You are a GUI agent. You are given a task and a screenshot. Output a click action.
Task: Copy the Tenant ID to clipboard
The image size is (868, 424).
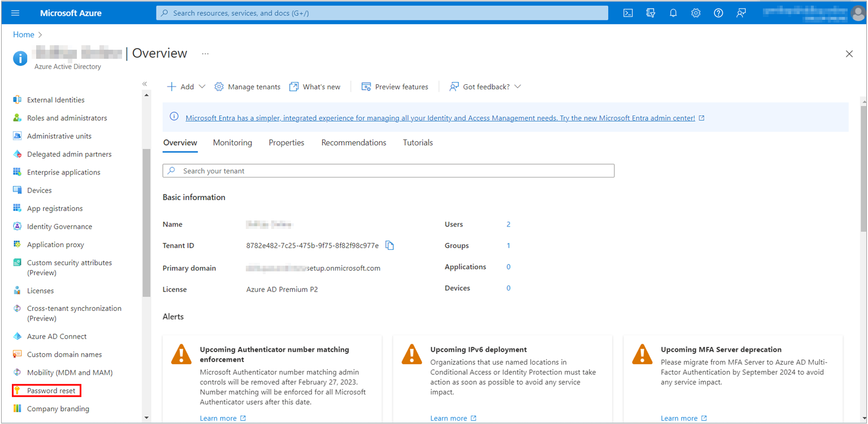(x=389, y=245)
